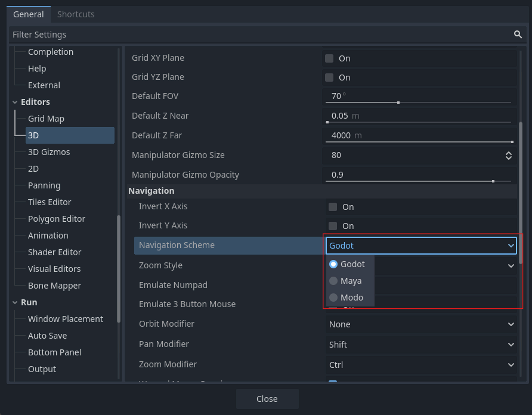Select the General tab

[x=28, y=14]
